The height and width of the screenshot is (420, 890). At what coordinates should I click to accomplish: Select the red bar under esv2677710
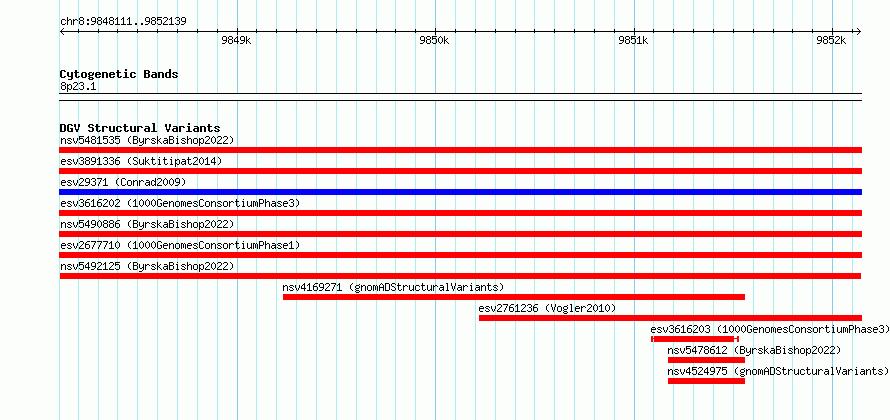[460, 255]
